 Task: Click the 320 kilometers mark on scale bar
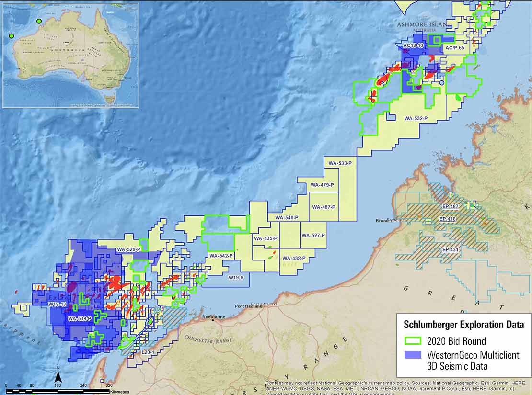pos(109,385)
